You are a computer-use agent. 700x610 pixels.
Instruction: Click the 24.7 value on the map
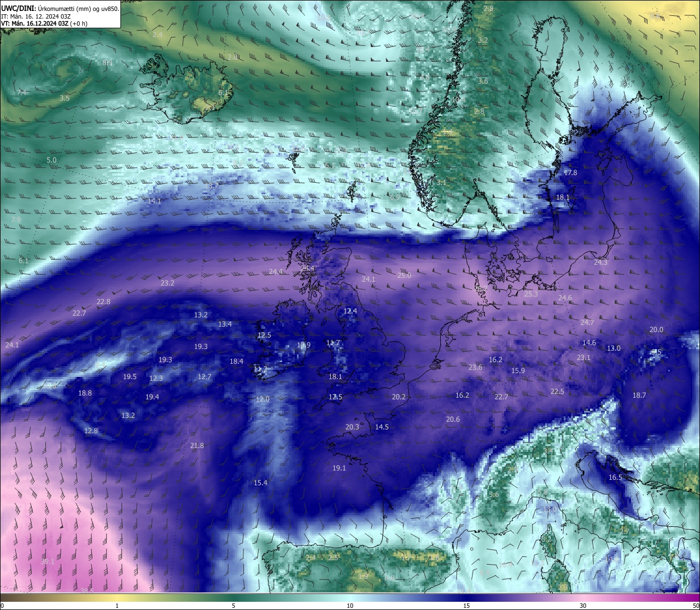tap(587, 322)
